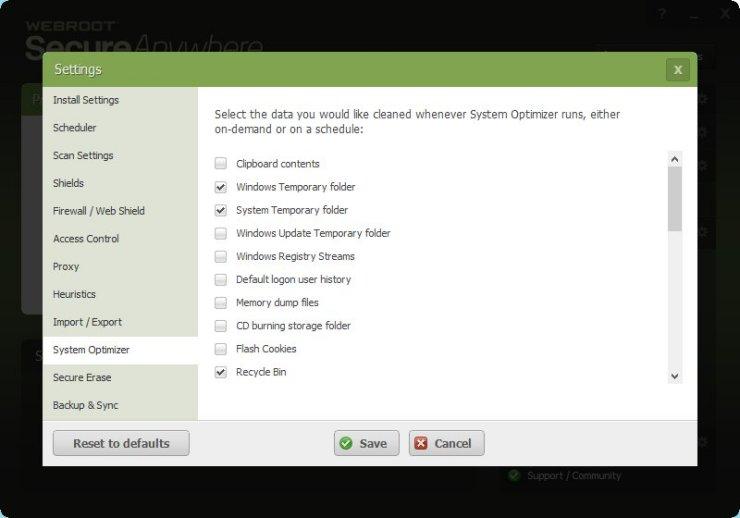Click the options list scrollbar thumb
Image resolution: width=740 pixels, height=518 pixels.
(675, 199)
